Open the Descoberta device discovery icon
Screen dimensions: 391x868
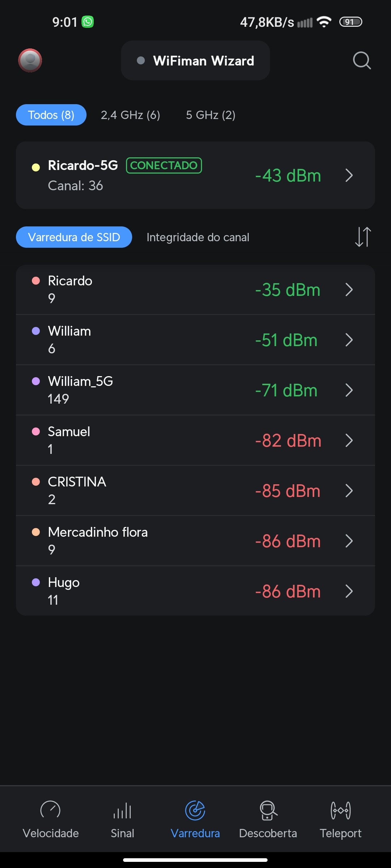coord(268,810)
